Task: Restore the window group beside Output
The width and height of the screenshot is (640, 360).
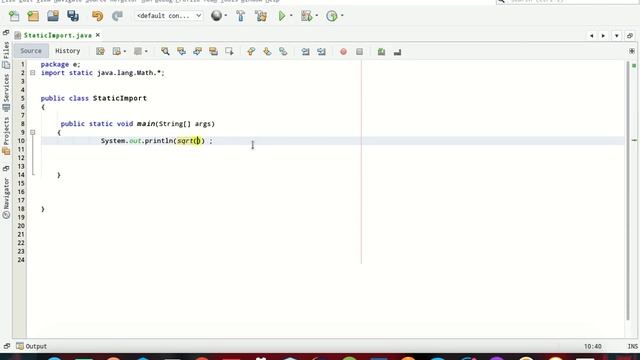Action: click(x=7, y=346)
